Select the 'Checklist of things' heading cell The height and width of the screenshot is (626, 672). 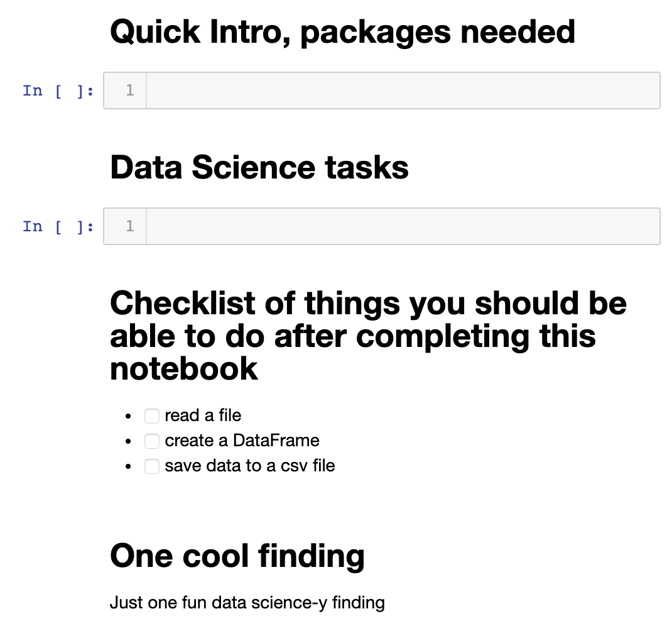click(368, 336)
